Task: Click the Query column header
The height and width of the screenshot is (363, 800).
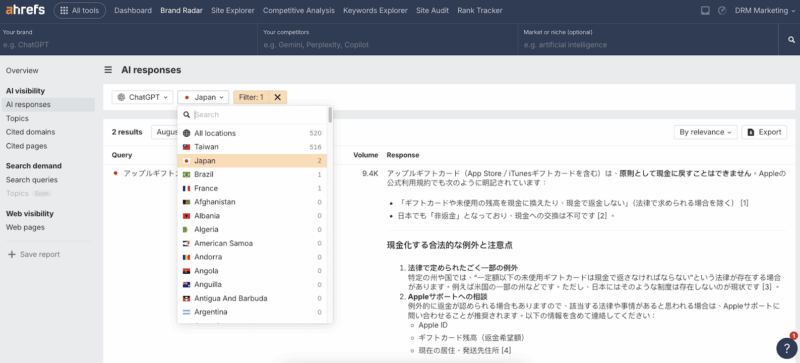Action: click(x=122, y=155)
